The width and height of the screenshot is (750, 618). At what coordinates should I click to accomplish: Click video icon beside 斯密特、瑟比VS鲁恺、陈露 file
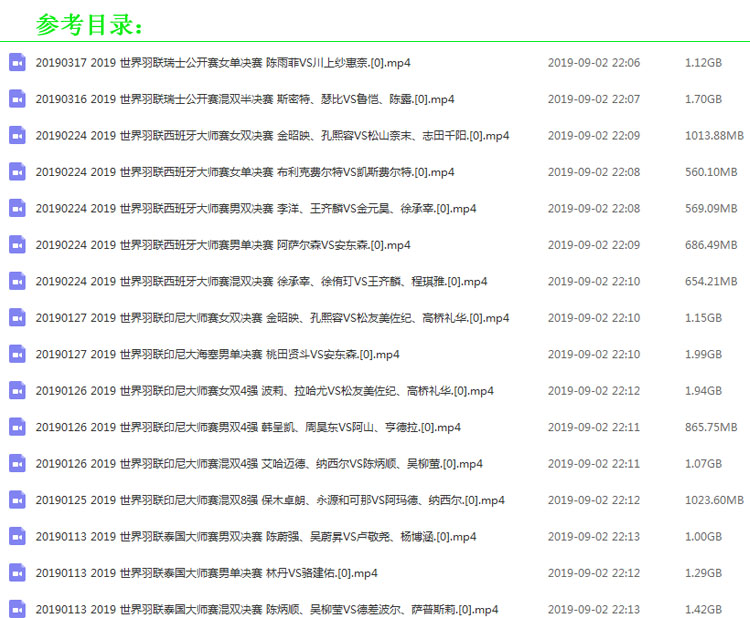17,99
